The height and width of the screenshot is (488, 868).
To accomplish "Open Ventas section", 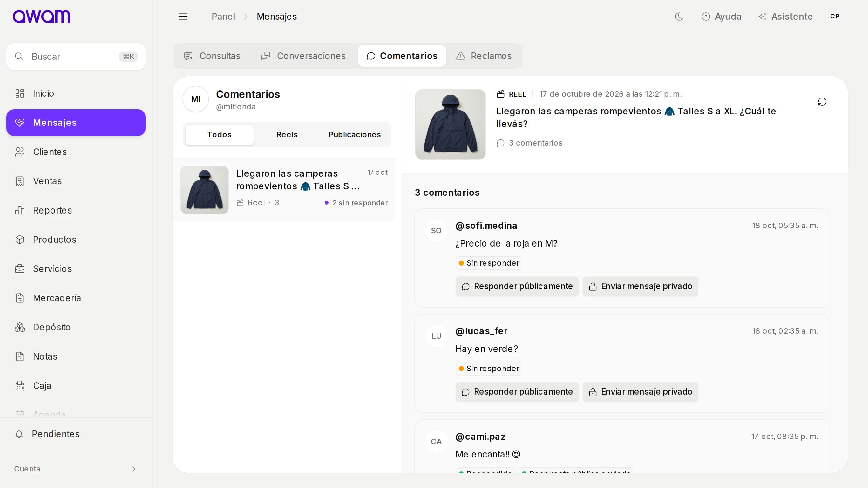I will click(76, 181).
